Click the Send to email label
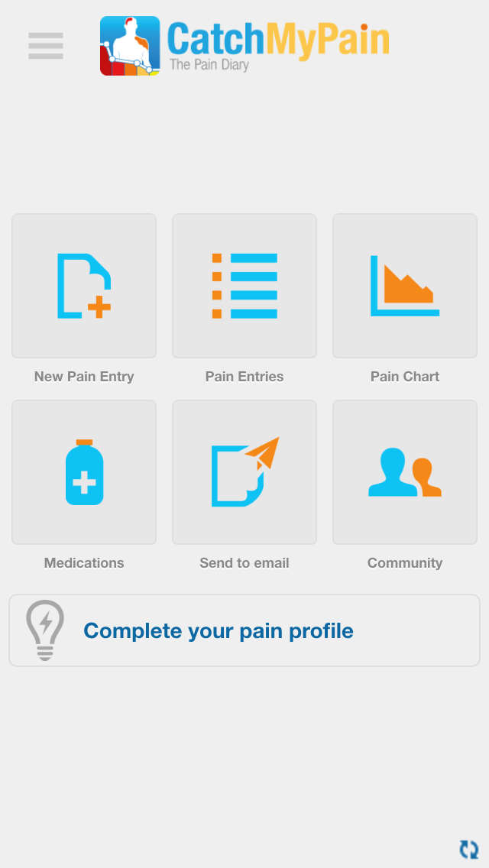 pos(244,563)
